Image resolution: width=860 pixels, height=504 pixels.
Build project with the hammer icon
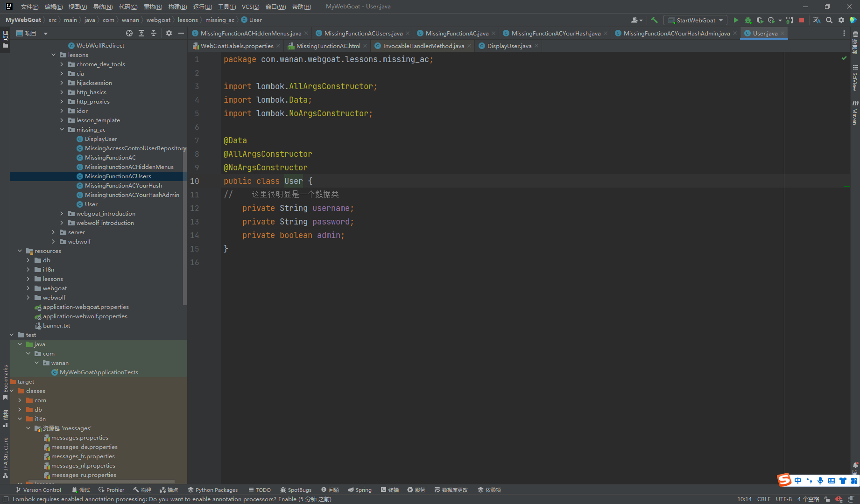pyautogui.click(x=654, y=20)
